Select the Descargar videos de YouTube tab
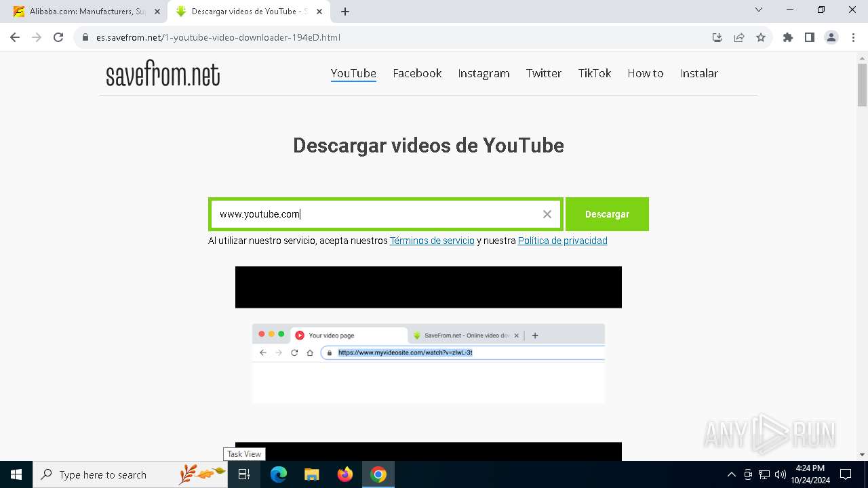Image resolution: width=868 pixels, height=488 pixels. point(250,12)
